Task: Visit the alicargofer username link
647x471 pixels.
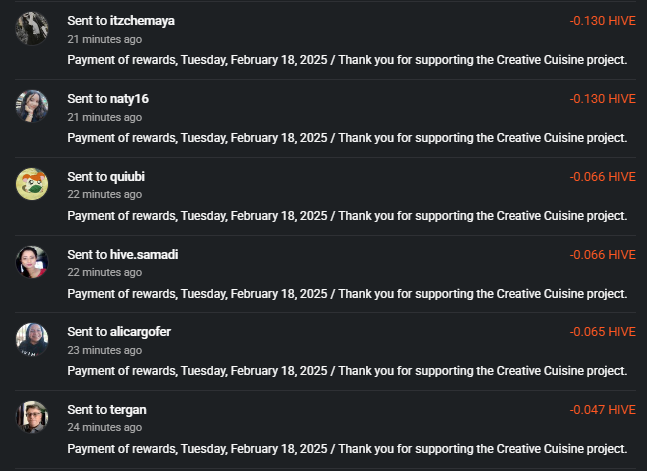Action: click(x=140, y=332)
